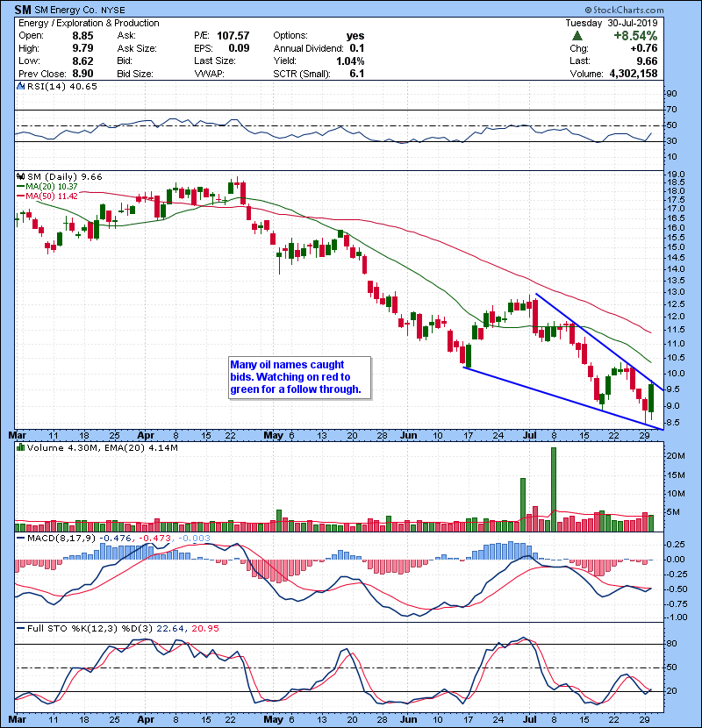Click the SM (Daily) 9.66 chart label

65,177
